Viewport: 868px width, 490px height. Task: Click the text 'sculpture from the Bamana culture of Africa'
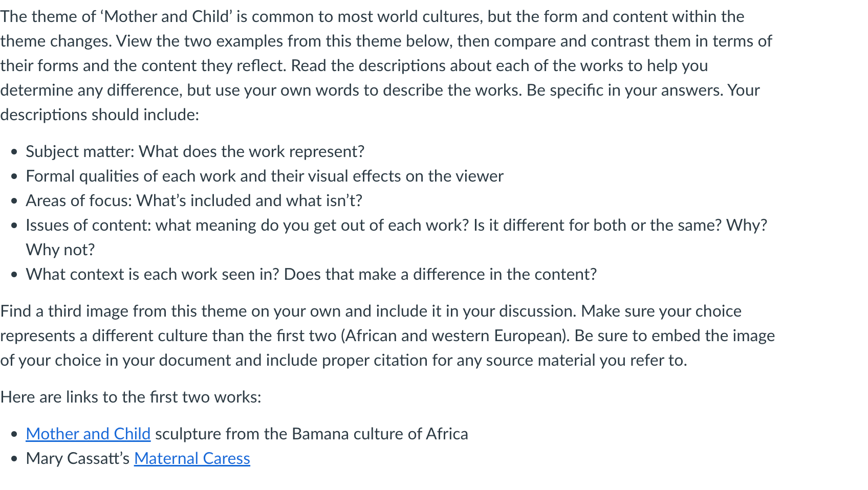[312, 434]
